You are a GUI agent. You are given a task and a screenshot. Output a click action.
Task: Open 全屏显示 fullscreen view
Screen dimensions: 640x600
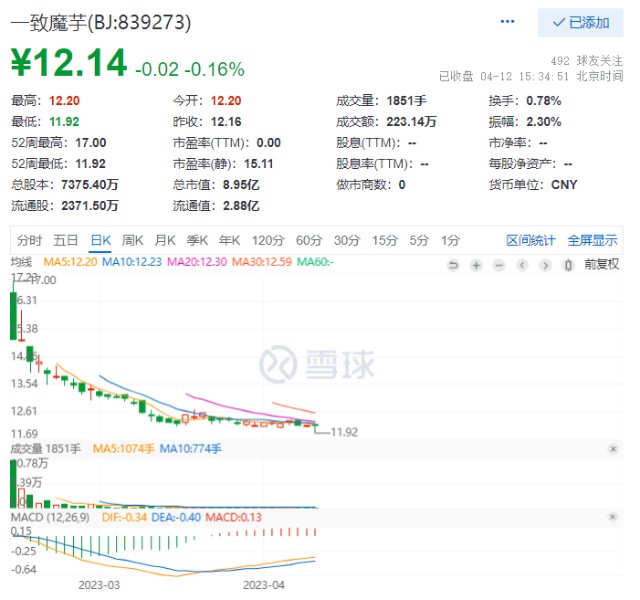coord(592,240)
